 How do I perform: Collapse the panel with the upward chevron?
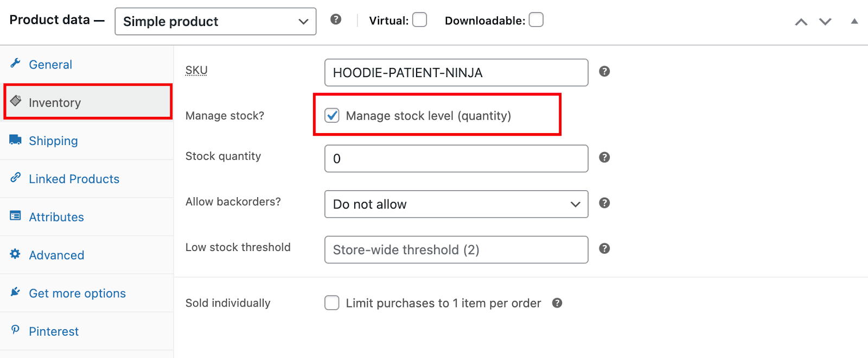[x=801, y=22]
